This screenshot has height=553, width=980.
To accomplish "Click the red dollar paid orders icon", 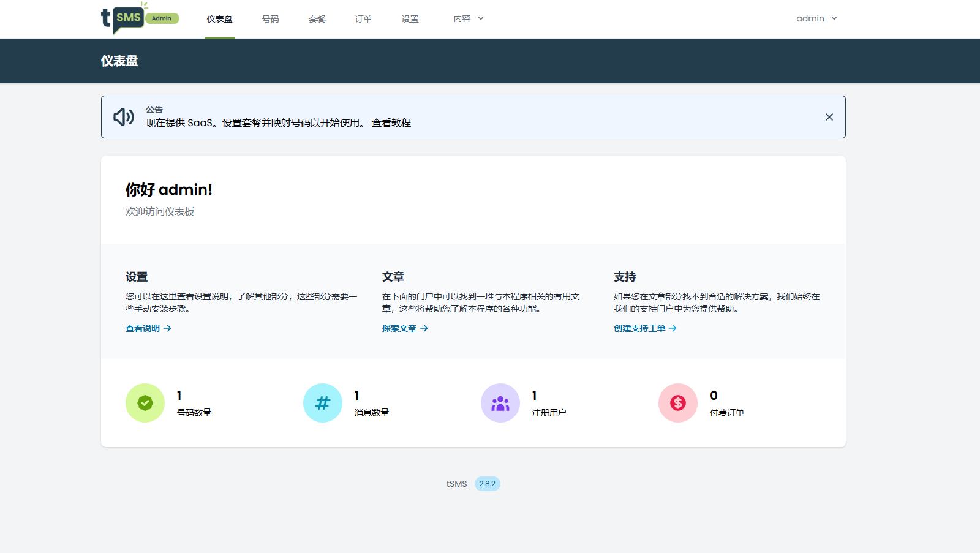I will click(678, 403).
